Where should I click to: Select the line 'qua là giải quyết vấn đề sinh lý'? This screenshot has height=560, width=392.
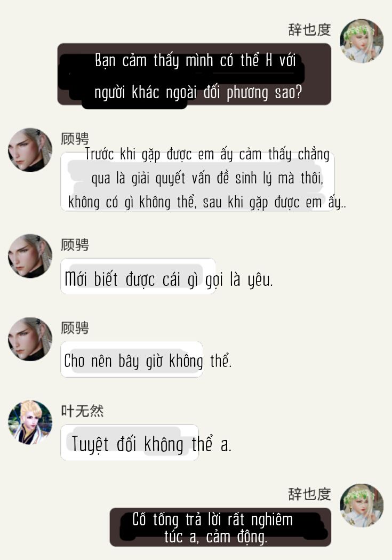(207, 178)
